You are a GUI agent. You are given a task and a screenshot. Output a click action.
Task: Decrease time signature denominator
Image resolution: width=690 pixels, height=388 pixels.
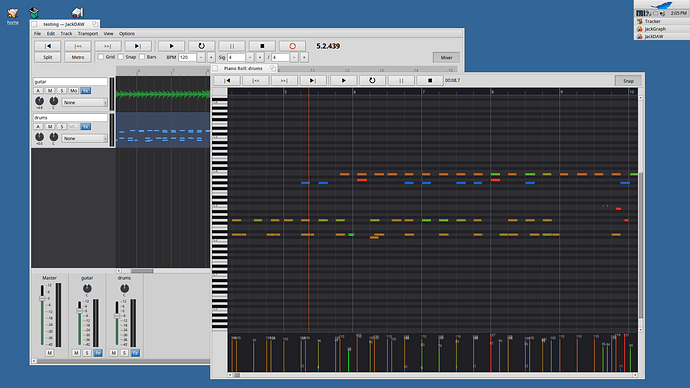click(294, 57)
